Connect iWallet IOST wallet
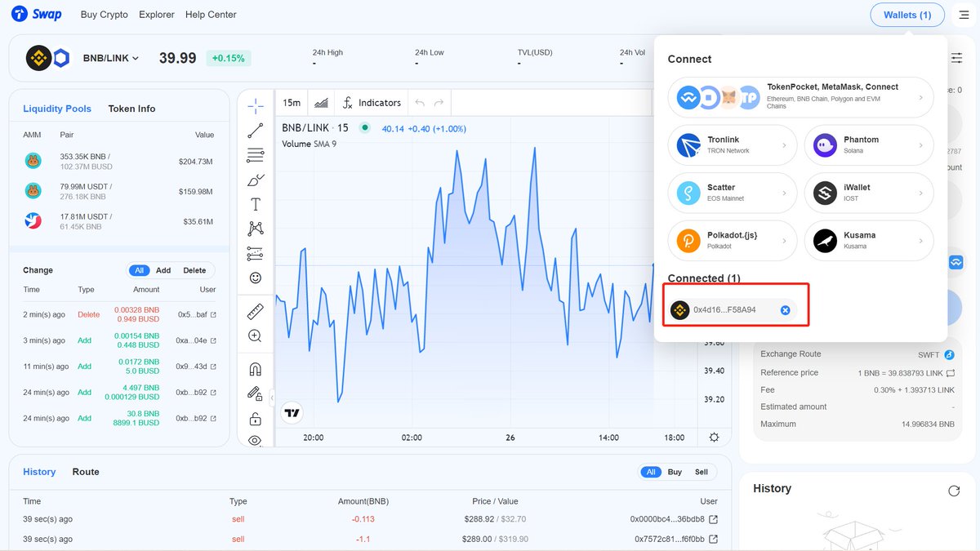The width and height of the screenshot is (980, 551). click(869, 193)
